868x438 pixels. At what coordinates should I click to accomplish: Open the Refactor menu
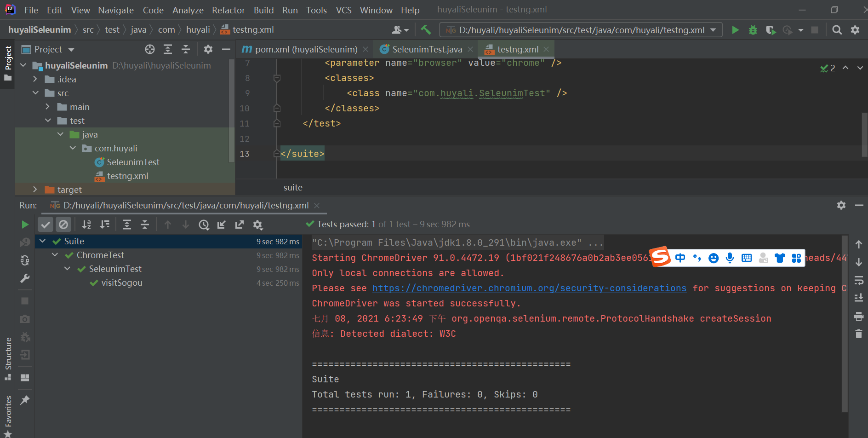(228, 10)
